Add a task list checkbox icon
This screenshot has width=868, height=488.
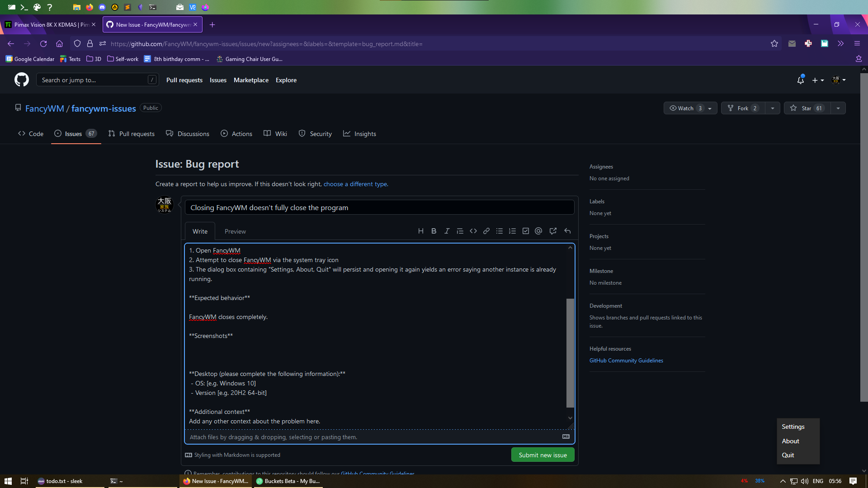click(x=525, y=231)
